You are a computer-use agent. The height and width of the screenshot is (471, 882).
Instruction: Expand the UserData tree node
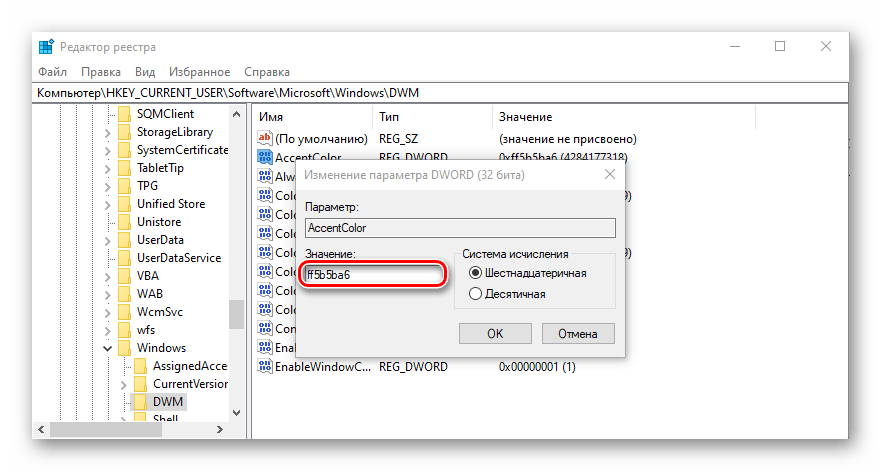pyautogui.click(x=109, y=240)
